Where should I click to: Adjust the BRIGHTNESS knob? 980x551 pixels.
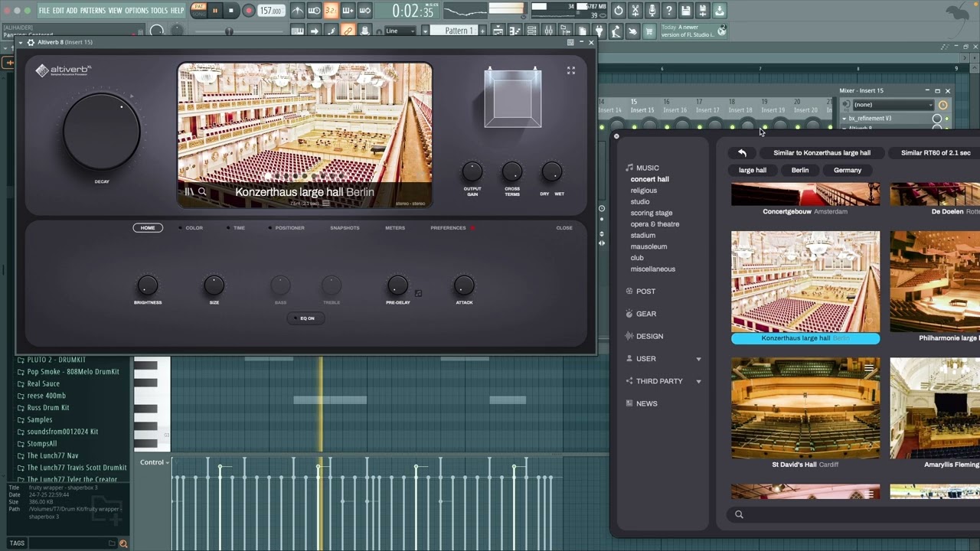tap(148, 285)
